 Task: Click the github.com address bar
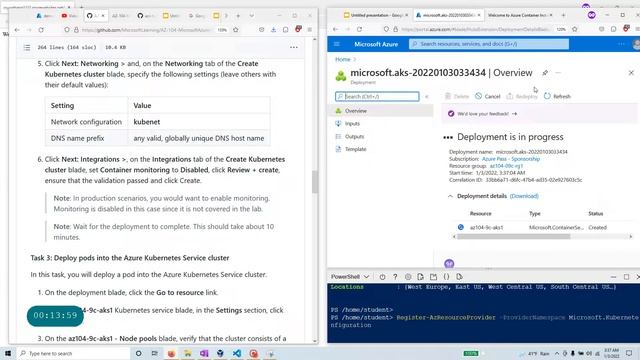coord(146,30)
